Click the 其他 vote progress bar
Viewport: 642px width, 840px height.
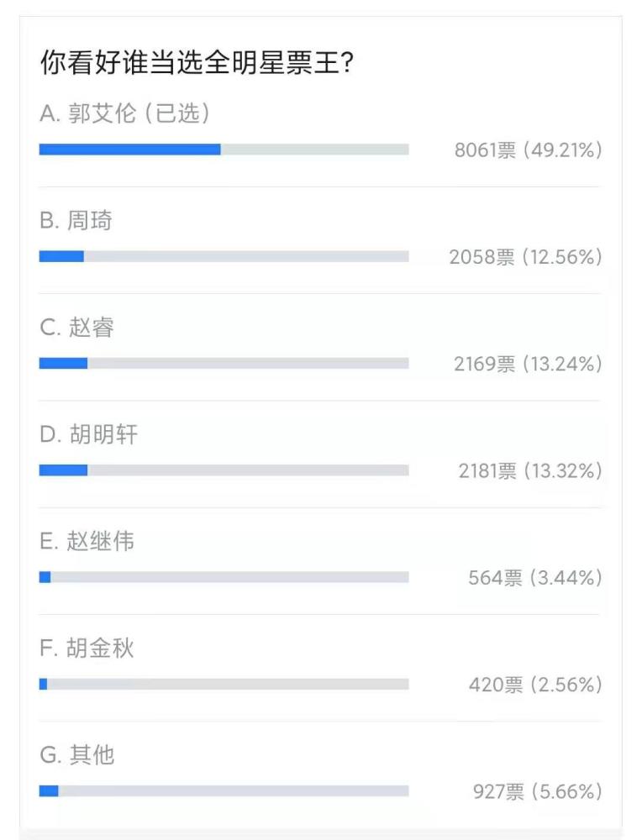(x=224, y=790)
